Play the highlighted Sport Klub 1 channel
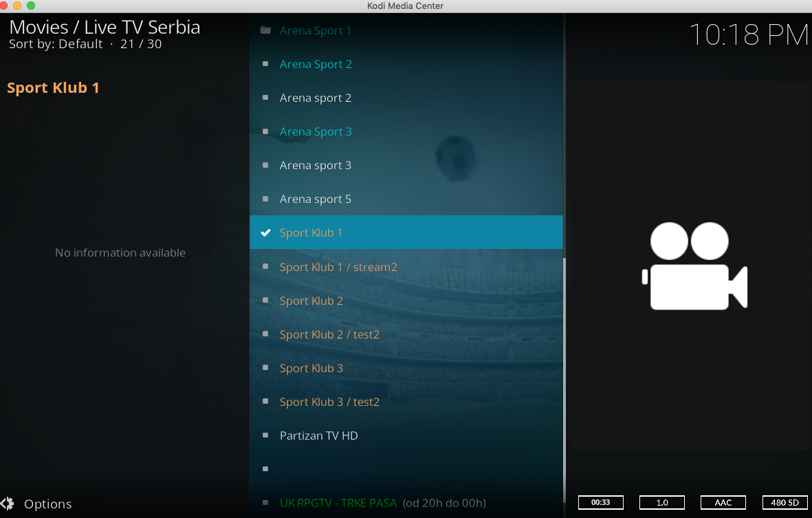 406,233
